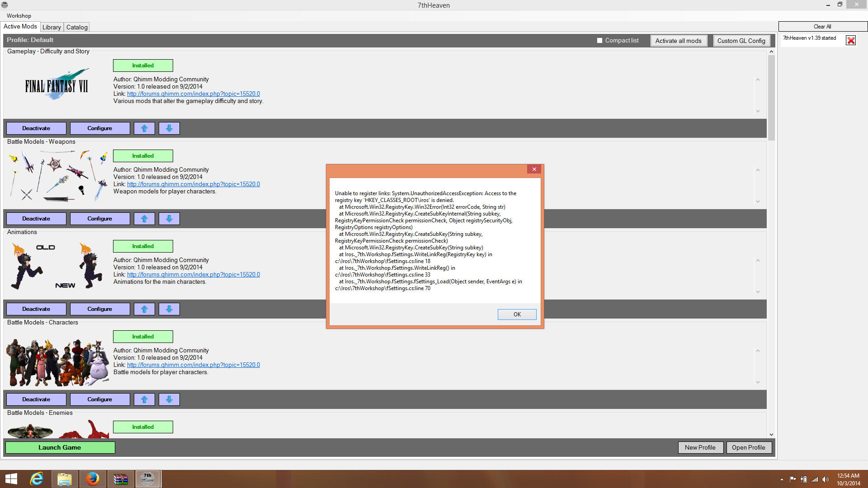Show hidden system tray icons
The width and height of the screenshot is (868, 488).
pos(782,479)
